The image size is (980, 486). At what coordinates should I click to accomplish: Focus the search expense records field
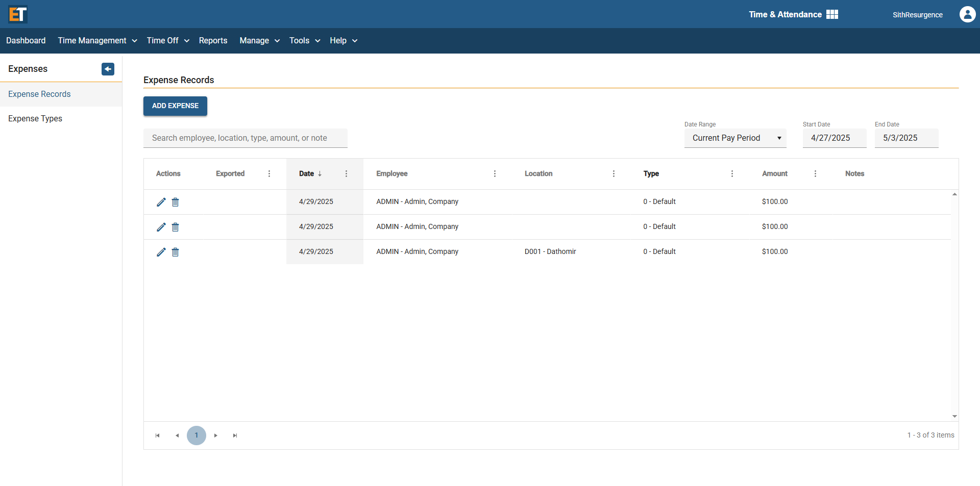246,138
